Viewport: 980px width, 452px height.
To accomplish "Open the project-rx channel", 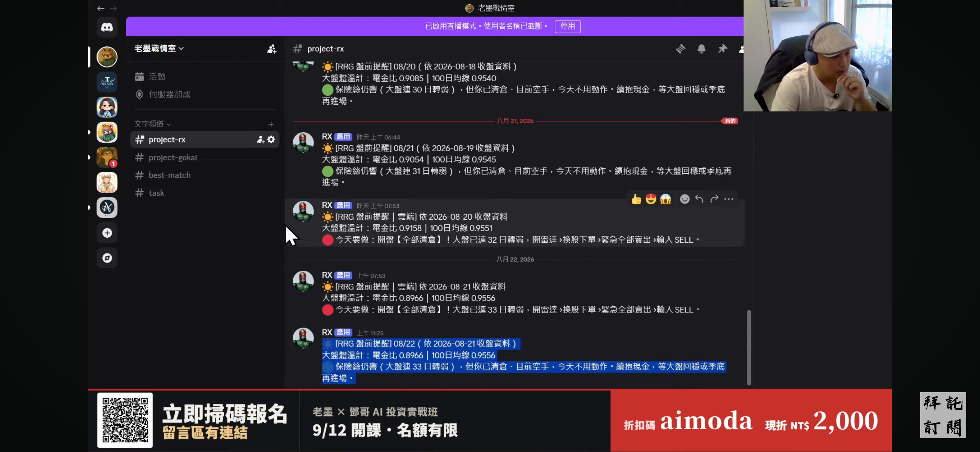I will [205, 140].
